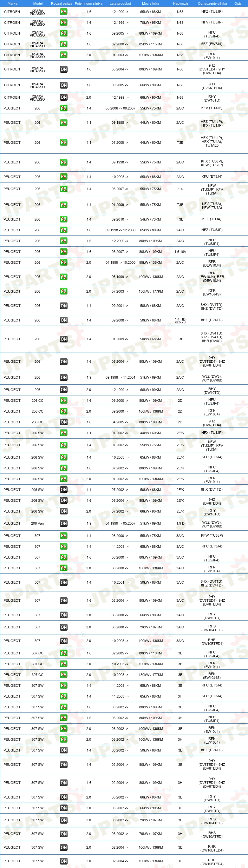This screenshot has height=868, width=248.
Task: Click the Moc silnika column header
Action: click(x=150, y=3)
